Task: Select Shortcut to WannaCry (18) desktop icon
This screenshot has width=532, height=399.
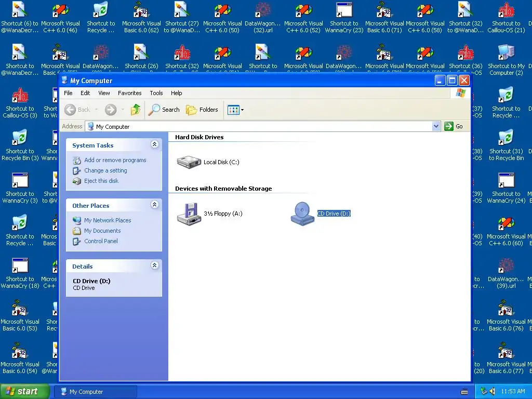Action: pyautogui.click(x=20, y=273)
